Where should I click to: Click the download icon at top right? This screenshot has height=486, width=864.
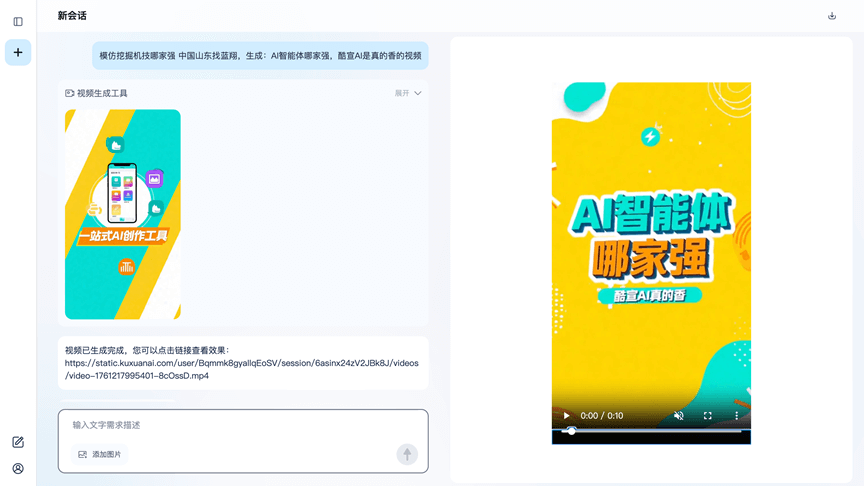point(831,16)
